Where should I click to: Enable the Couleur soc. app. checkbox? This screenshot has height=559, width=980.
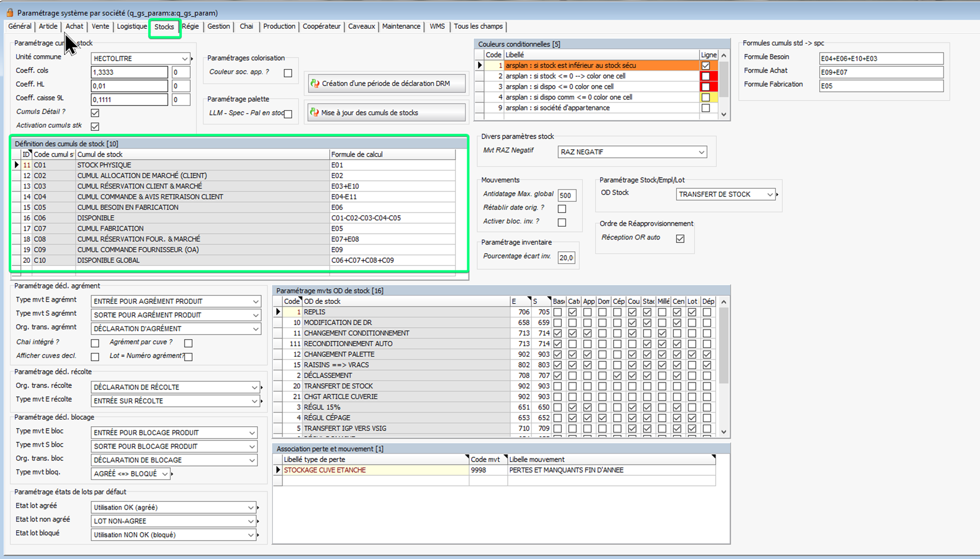(x=288, y=73)
